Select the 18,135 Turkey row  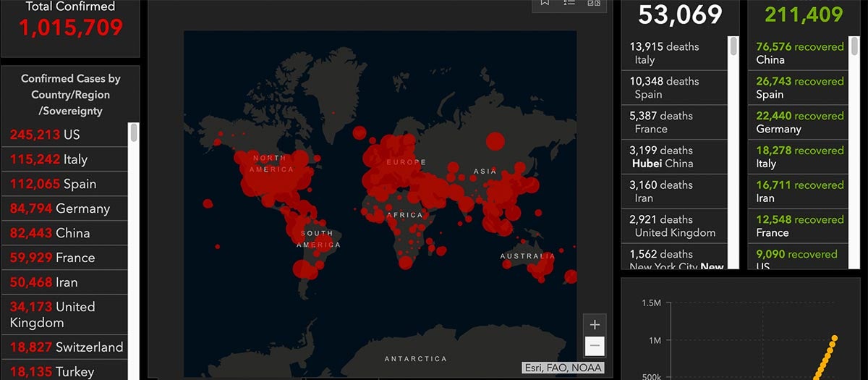65,370
